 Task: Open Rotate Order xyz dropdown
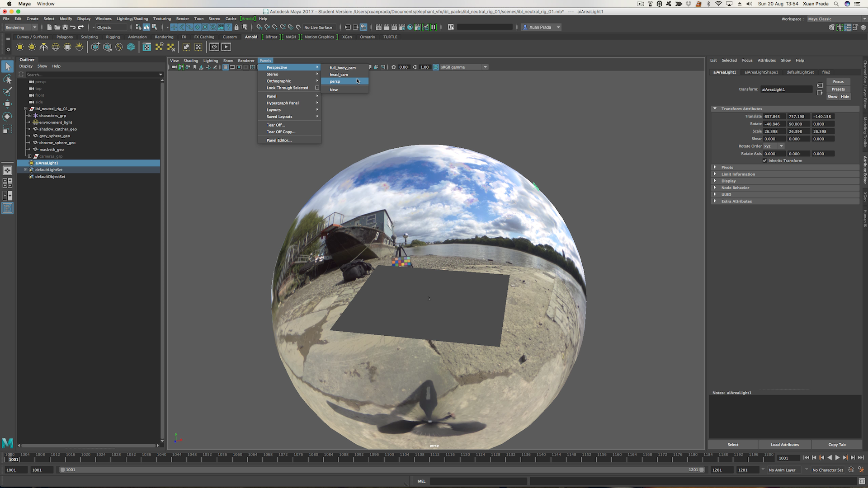coord(774,146)
